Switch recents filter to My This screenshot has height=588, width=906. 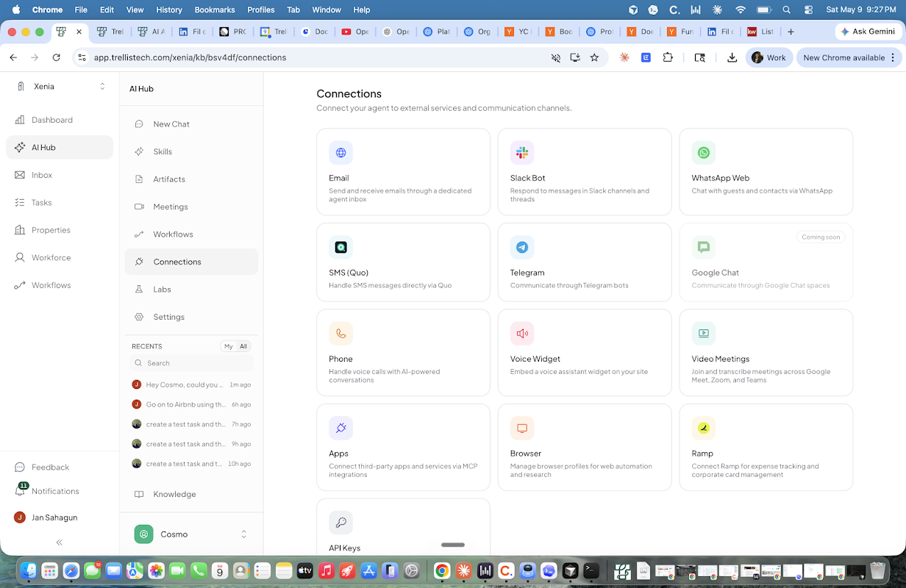tap(229, 346)
